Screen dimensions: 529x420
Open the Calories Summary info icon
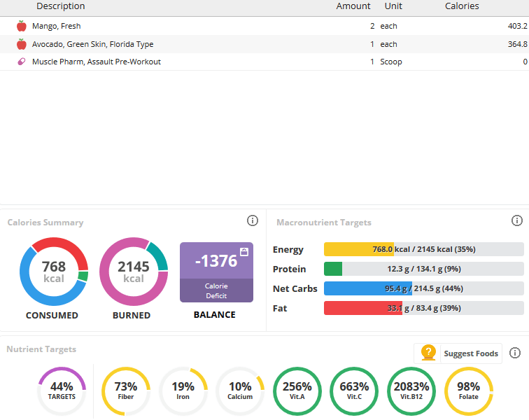pos(253,221)
